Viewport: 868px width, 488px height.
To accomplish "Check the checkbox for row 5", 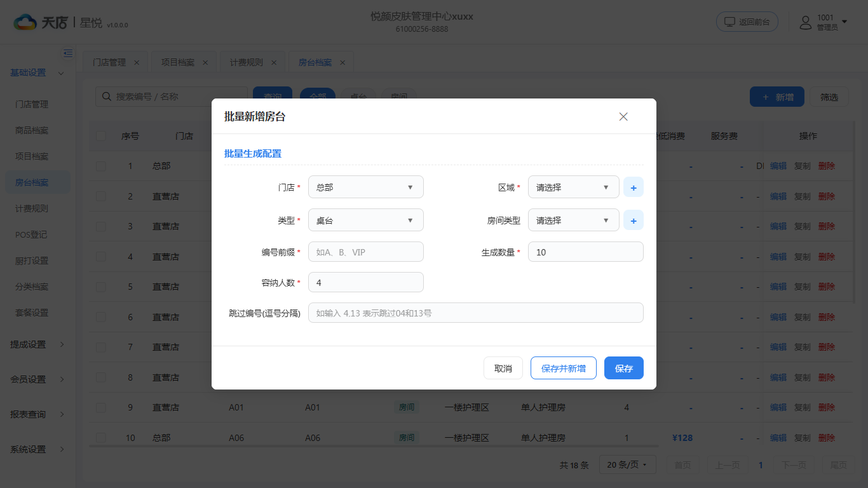I will (x=101, y=287).
